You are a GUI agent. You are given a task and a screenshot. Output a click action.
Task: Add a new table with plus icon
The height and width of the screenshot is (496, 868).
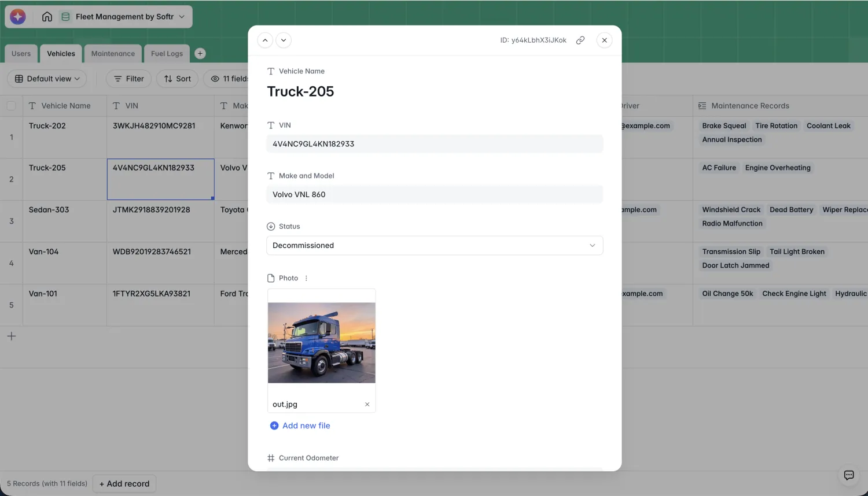coord(200,53)
